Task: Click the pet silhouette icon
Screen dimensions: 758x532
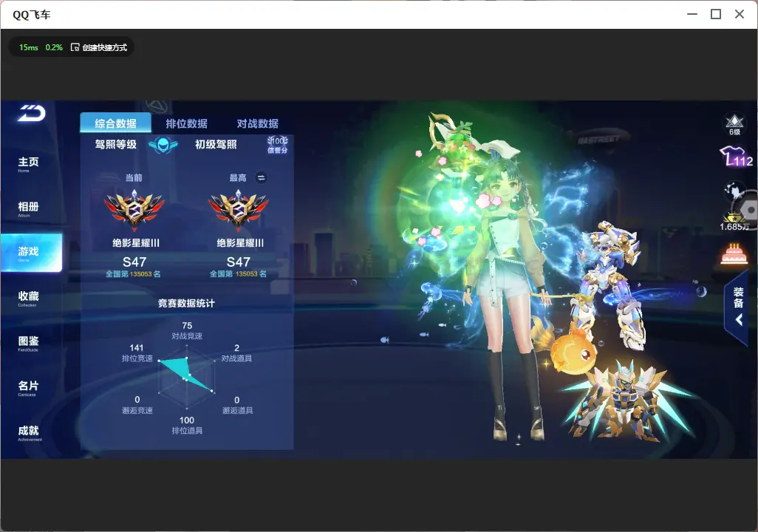Action: pos(735,191)
